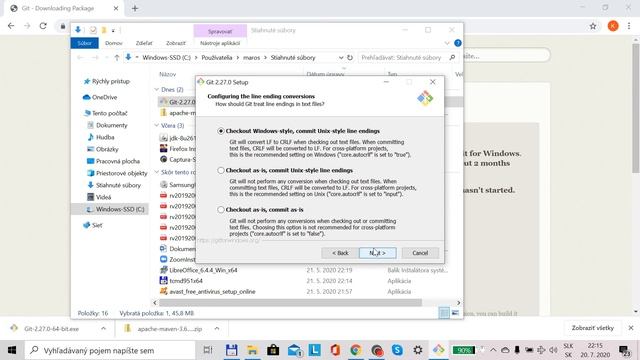The image size is (640, 360).
Task: Click the Explorer horizontal scrollbar
Action: pos(290,302)
